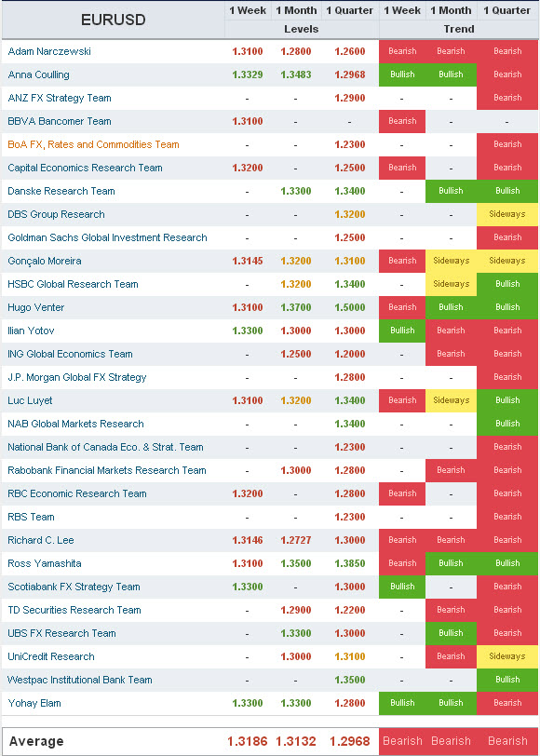Click the Levels column group header
Screen dimensions: 540x756
(x=302, y=30)
